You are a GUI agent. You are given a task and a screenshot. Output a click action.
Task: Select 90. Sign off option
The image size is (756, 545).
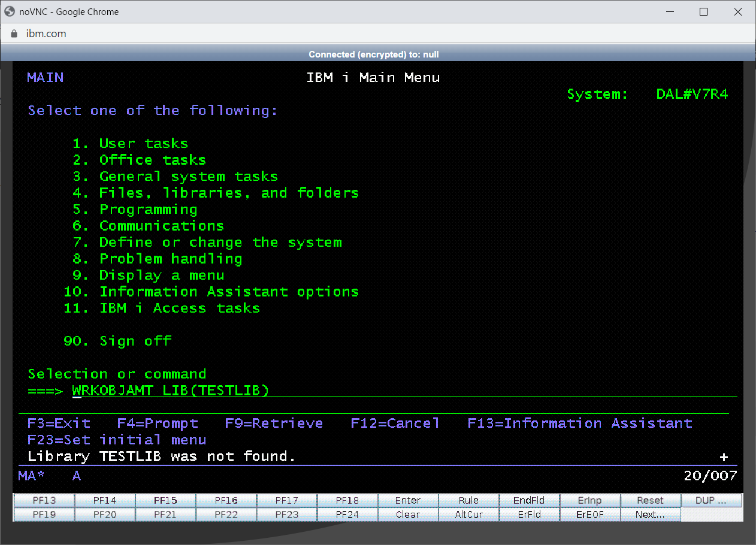click(117, 341)
